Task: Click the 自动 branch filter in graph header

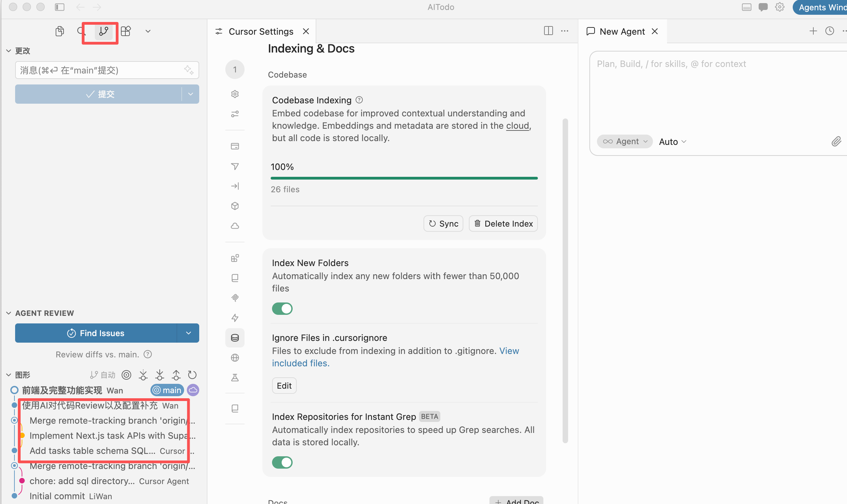Action: click(103, 375)
